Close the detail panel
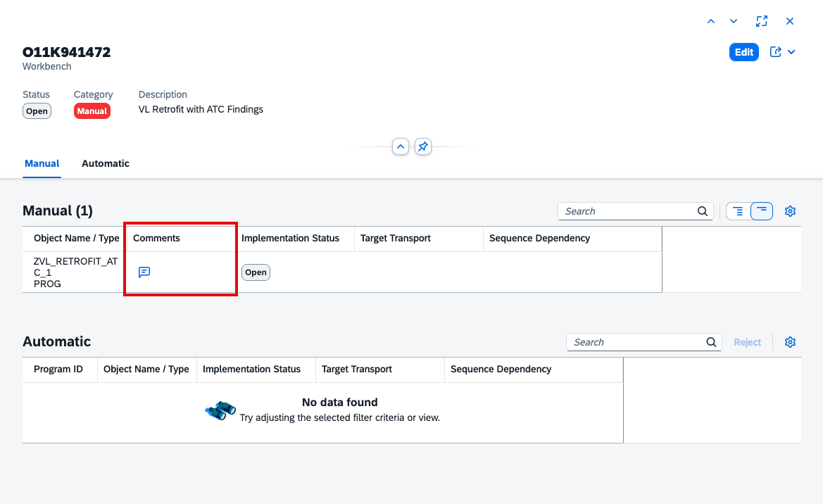Screen dimensions: 823x504 [x=789, y=22]
